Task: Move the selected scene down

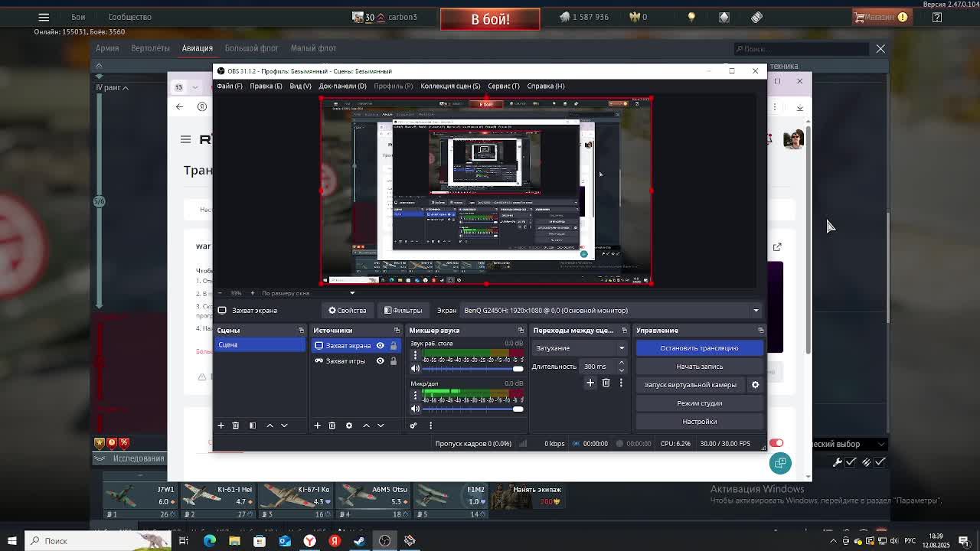Action: coord(284,425)
